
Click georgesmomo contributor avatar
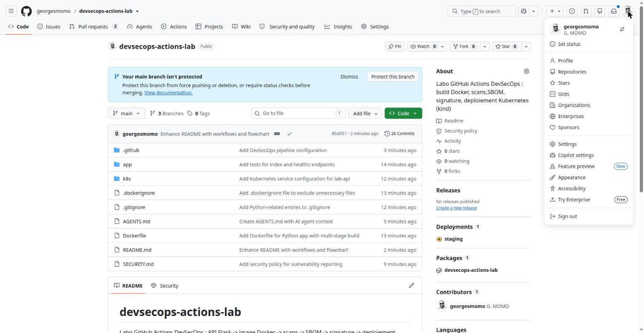coord(442,306)
